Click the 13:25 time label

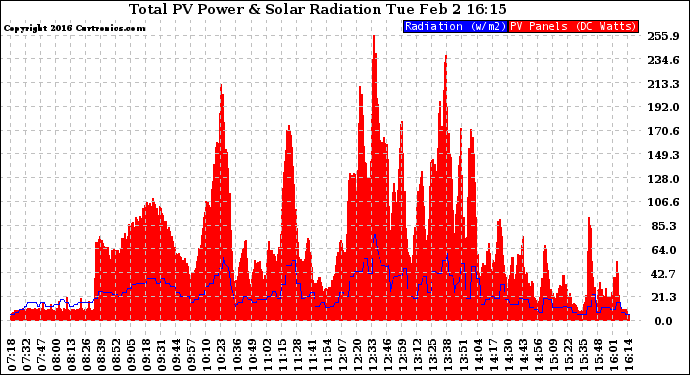point(433,355)
